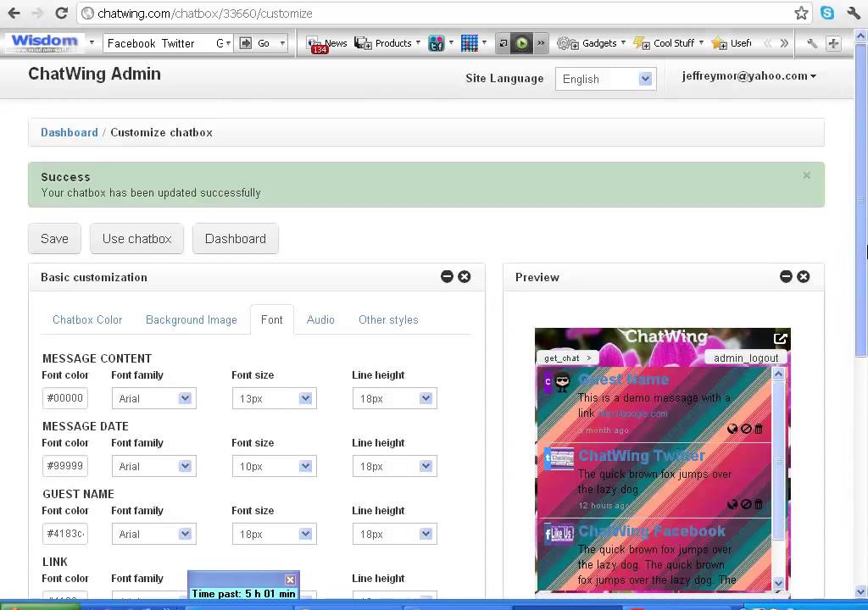868x610 pixels.
Task: Block the Guest Name demo message user
Action: pos(746,429)
